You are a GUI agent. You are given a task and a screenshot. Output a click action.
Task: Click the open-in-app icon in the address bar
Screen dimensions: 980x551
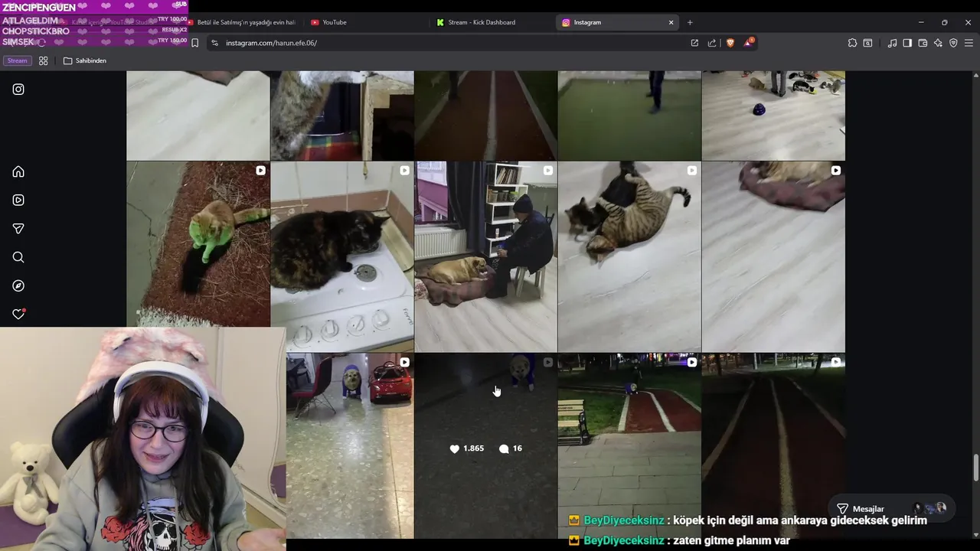click(x=694, y=43)
